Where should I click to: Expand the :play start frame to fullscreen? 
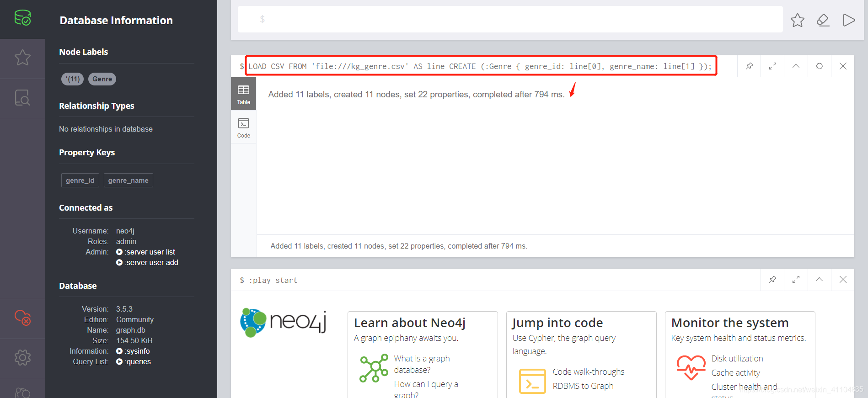point(796,280)
